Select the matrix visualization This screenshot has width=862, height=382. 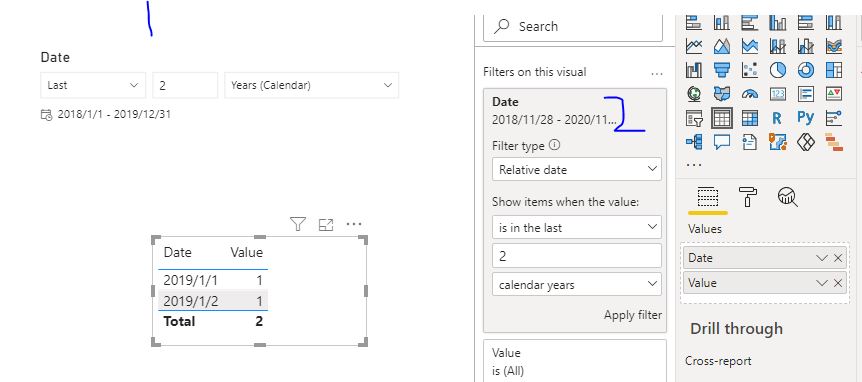pyautogui.click(x=750, y=118)
